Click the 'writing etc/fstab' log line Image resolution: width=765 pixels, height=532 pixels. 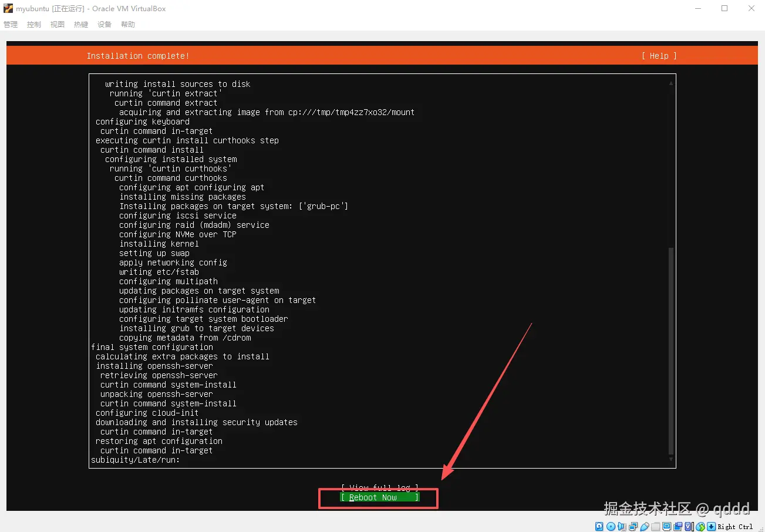pyautogui.click(x=159, y=272)
